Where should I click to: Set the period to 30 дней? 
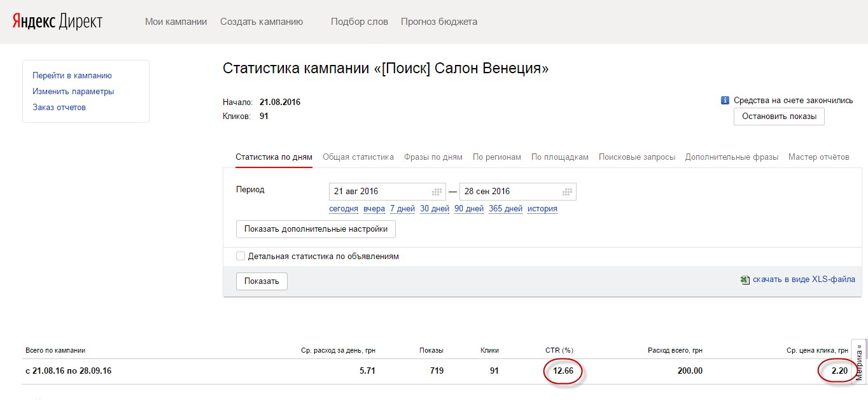coord(434,209)
